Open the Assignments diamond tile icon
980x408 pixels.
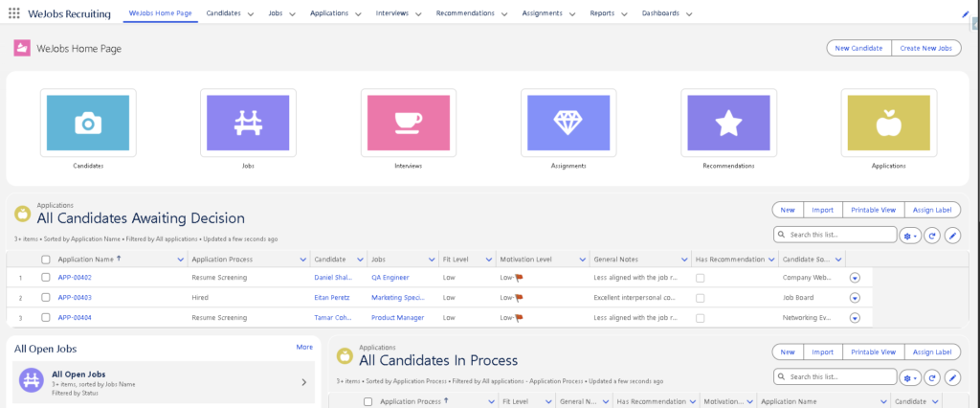click(568, 124)
